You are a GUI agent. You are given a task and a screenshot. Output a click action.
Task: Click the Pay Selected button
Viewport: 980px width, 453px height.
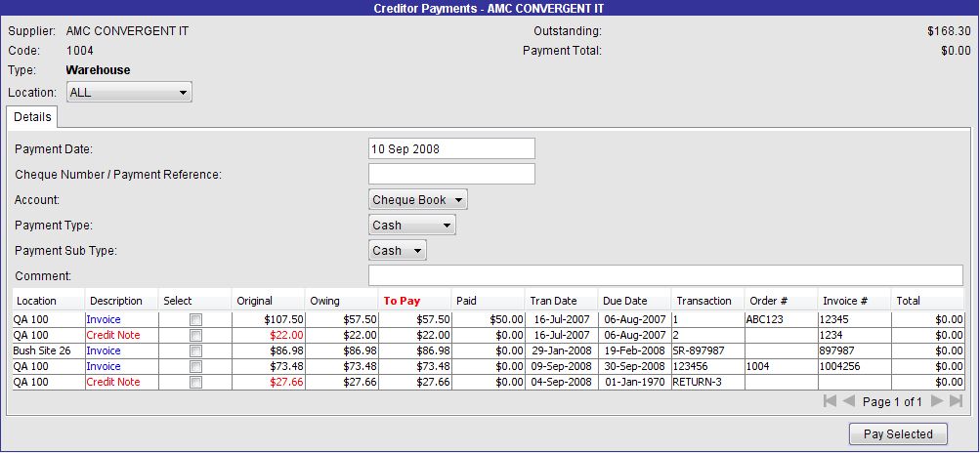click(898, 433)
